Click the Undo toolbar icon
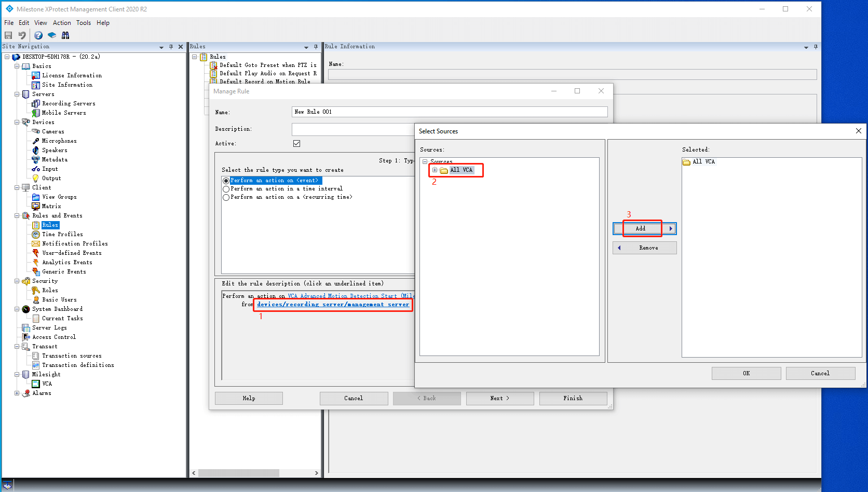This screenshot has width=868, height=492. 22,35
